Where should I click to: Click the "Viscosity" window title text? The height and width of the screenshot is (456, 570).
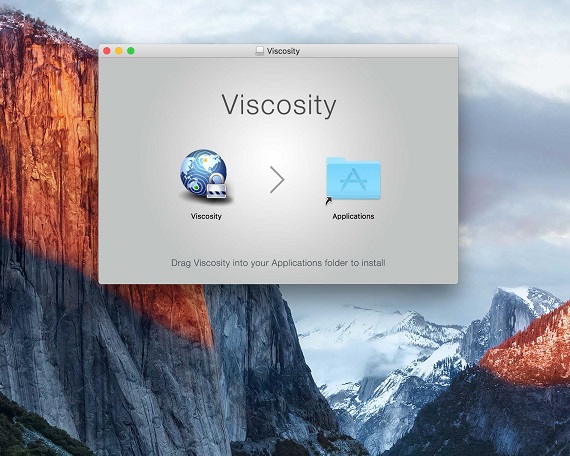pyautogui.click(x=283, y=51)
